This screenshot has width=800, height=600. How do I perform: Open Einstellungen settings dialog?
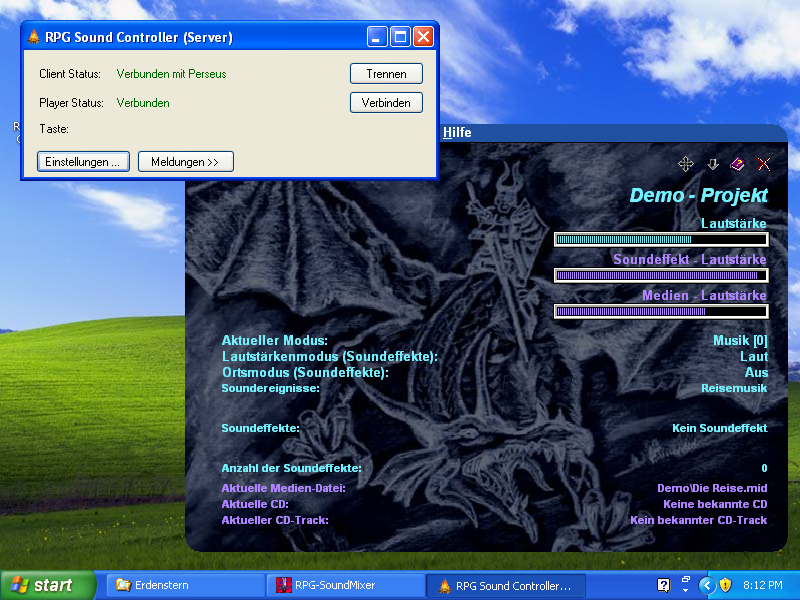(83, 162)
